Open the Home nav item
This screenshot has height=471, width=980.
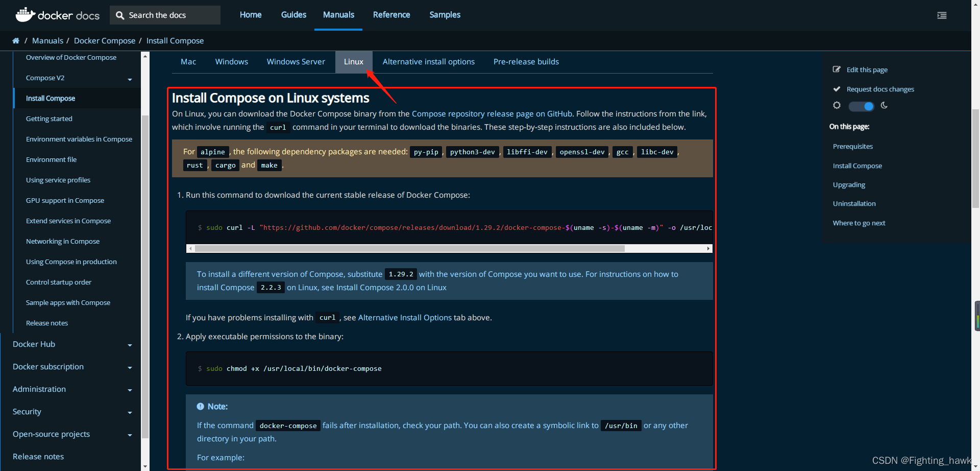pos(251,15)
